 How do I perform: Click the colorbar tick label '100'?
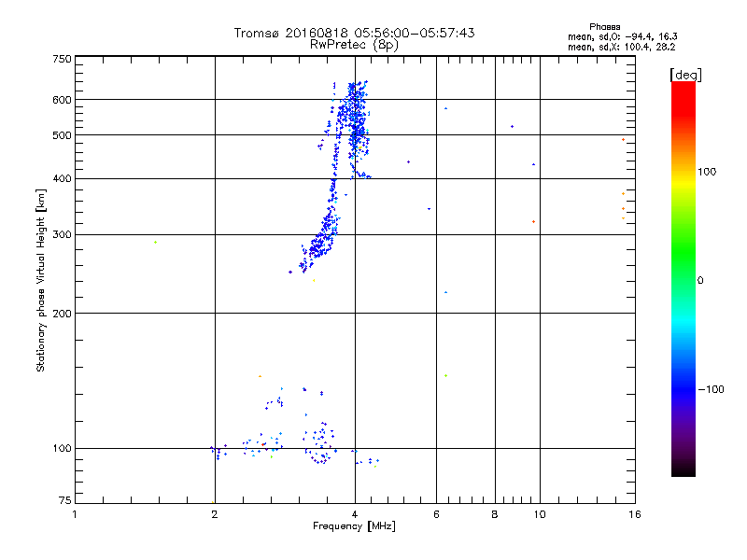pyautogui.click(x=707, y=172)
